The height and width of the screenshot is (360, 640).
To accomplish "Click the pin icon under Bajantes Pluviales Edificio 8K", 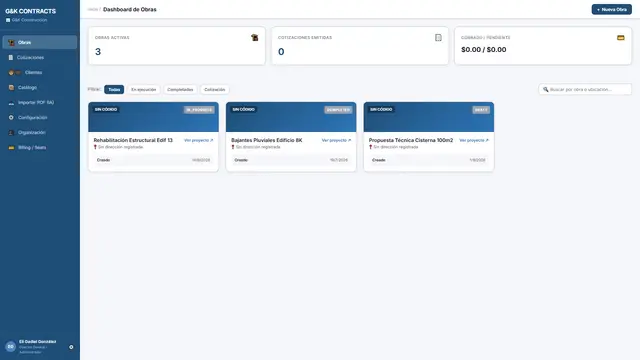I will click(x=233, y=147).
